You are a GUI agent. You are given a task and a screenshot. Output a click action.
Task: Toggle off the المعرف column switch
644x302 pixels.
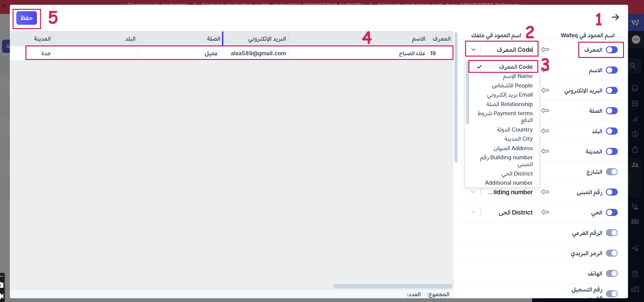pyautogui.click(x=612, y=50)
